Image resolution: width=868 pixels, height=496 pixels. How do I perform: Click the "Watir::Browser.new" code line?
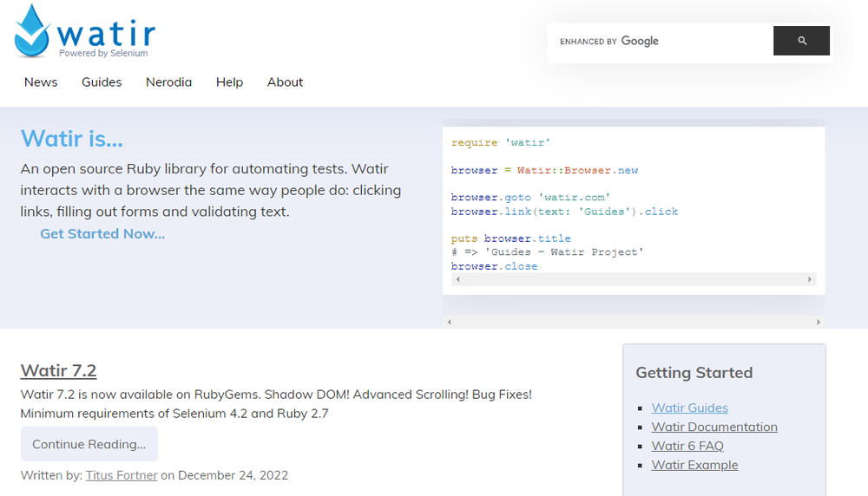pyautogui.click(x=577, y=170)
